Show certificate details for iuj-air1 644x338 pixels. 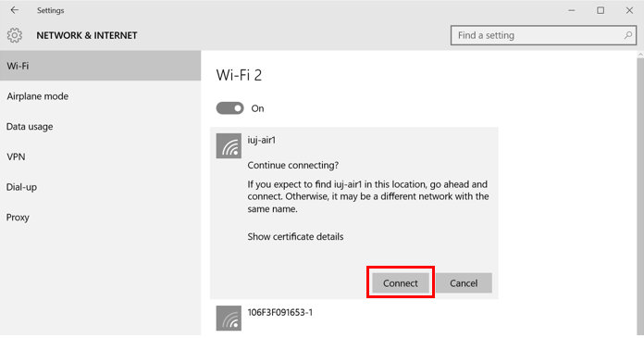tap(295, 236)
